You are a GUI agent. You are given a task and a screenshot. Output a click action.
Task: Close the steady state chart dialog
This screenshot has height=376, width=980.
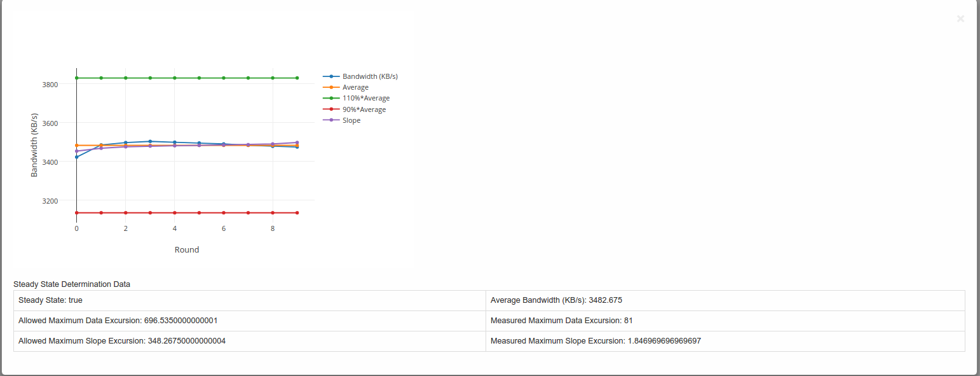pos(960,19)
